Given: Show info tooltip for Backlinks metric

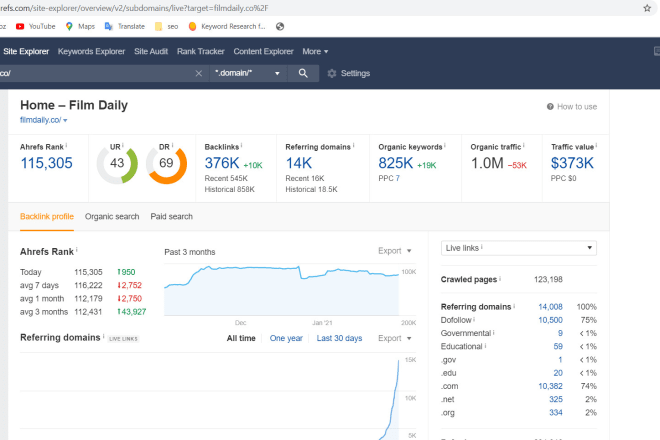Looking at the screenshot, I should click(242, 145).
